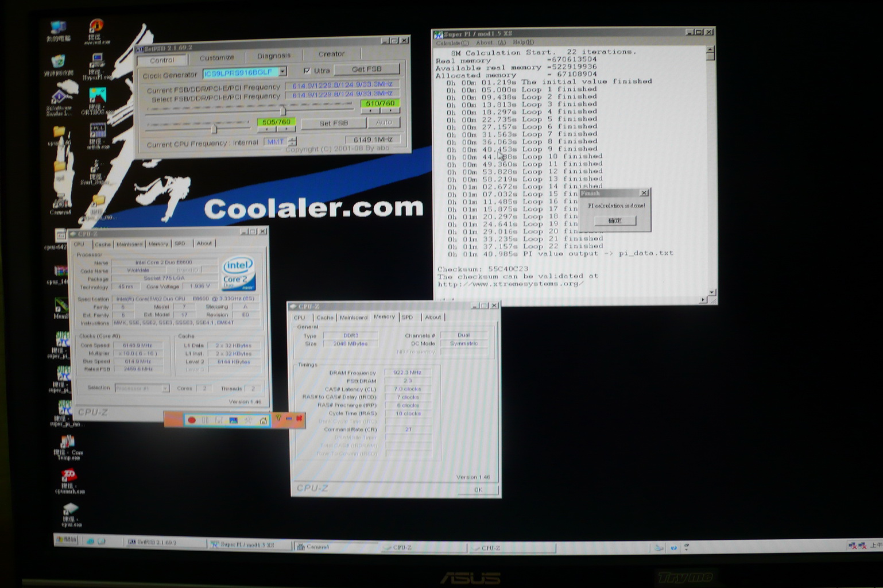Click the Internet Explorer quick launch icon
Screen dimensions: 883x588
coord(90,541)
